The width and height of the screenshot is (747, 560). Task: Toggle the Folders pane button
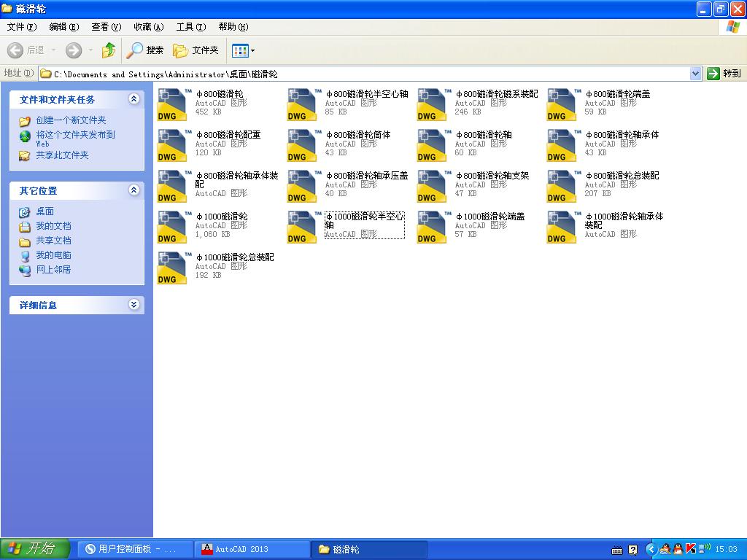tap(196, 50)
